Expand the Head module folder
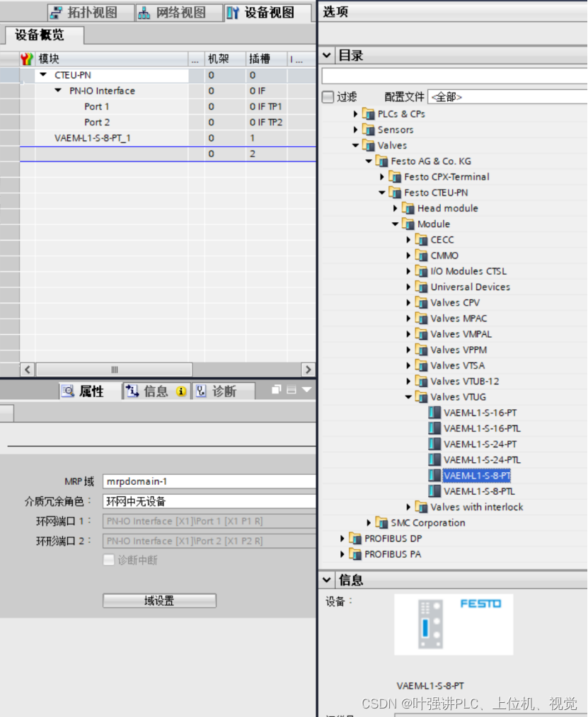The width and height of the screenshot is (588, 717). coord(395,209)
